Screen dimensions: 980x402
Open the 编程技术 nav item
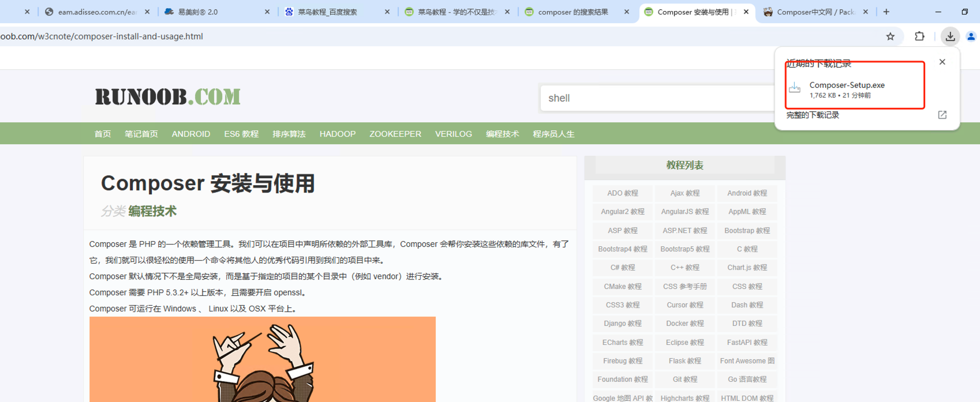click(x=503, y=134)
